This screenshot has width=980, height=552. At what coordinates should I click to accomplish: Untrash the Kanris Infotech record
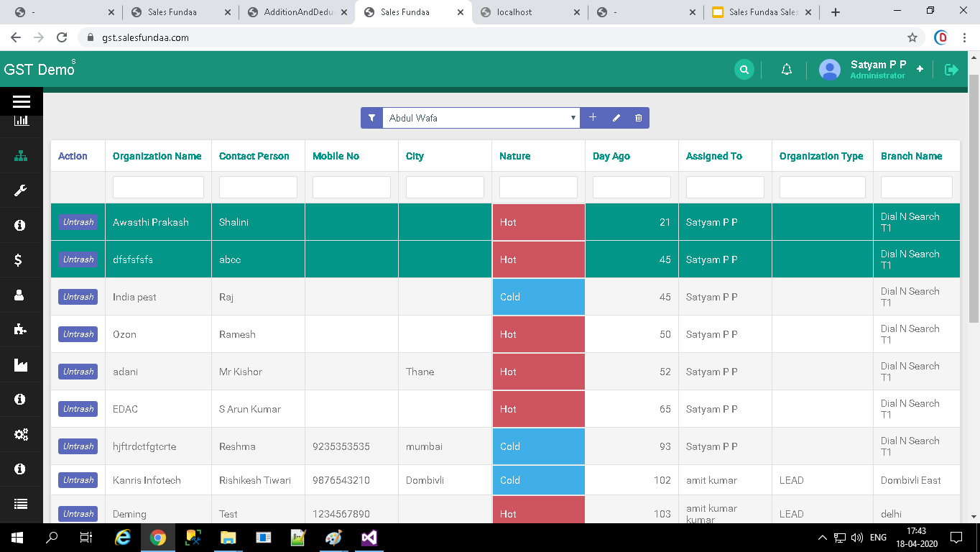[x=78, y=480]
